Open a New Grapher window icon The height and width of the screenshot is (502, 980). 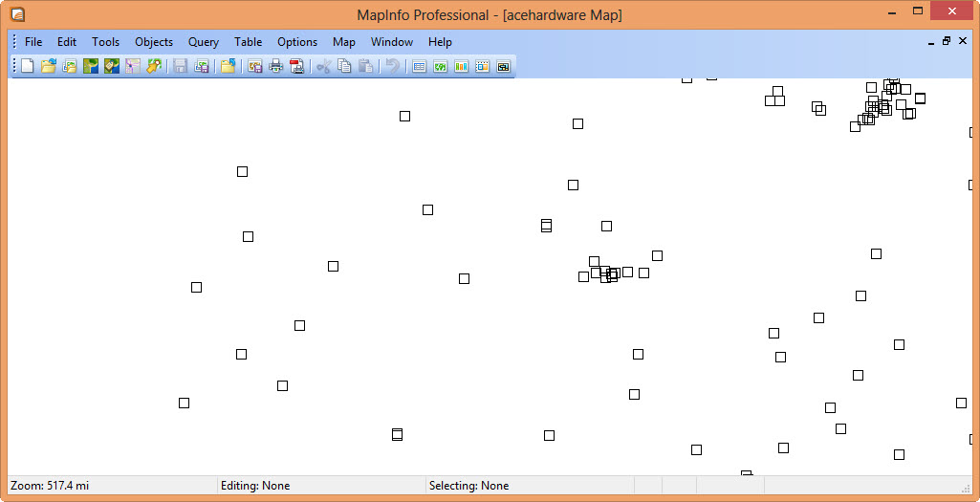click(461, 66)
